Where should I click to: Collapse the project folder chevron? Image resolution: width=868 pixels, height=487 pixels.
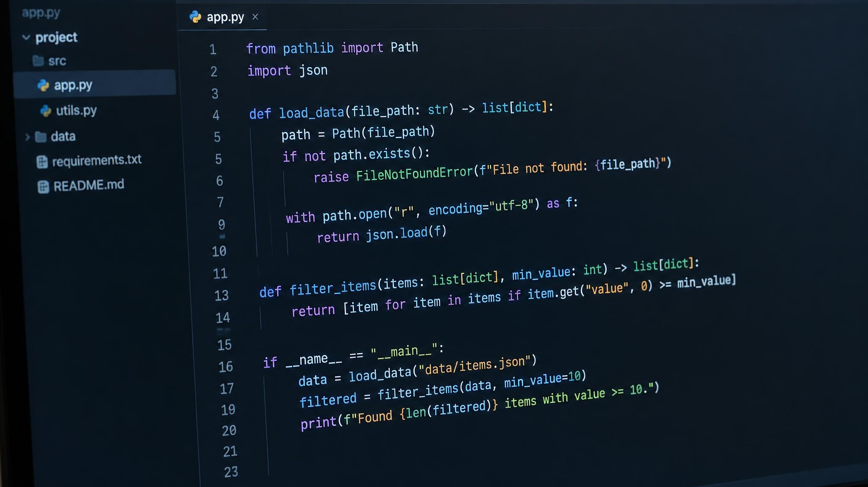(x=26, y=37)
